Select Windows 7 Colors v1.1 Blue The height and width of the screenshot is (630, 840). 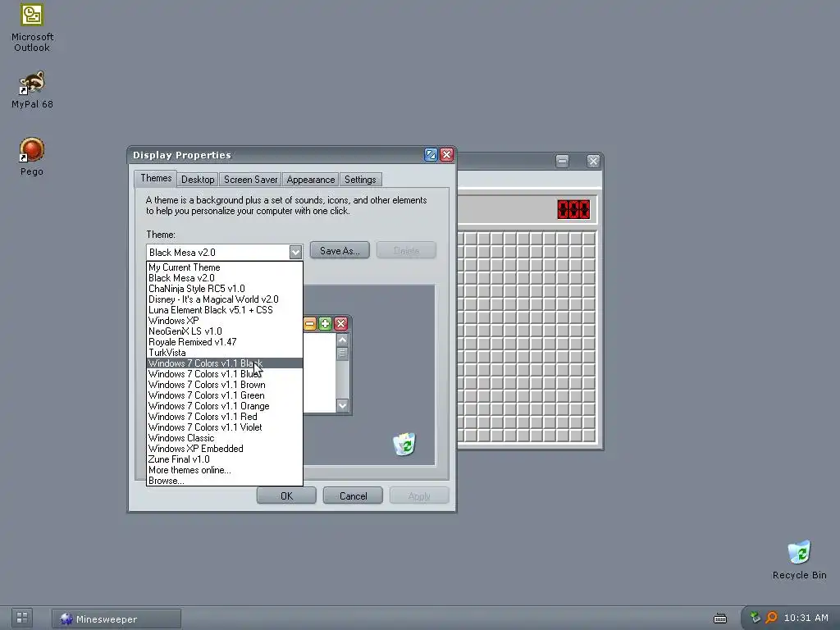[225, 374]
